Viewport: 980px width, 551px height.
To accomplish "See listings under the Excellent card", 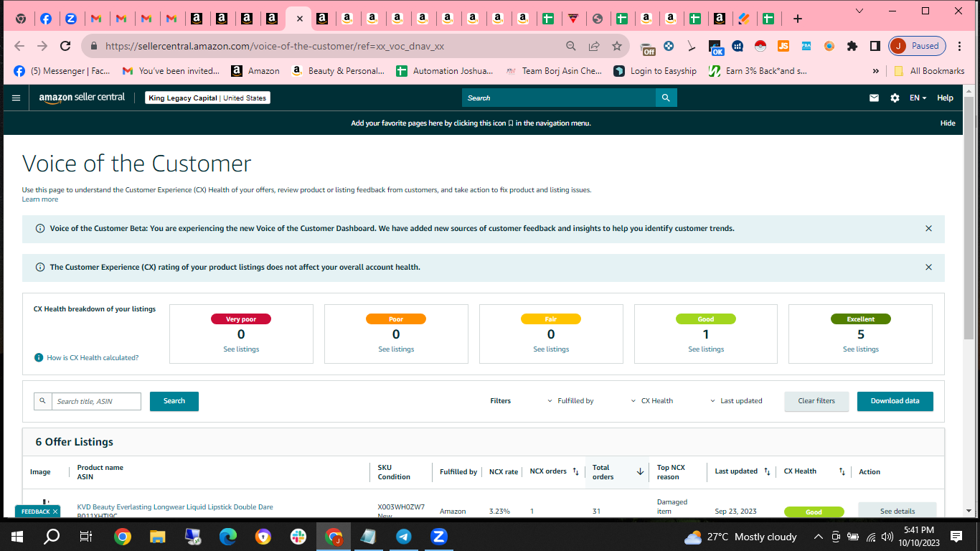I will point(861,349).
